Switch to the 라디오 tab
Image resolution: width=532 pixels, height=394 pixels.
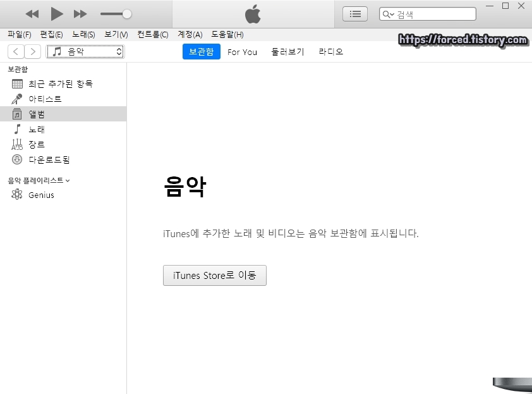[331, 52]
